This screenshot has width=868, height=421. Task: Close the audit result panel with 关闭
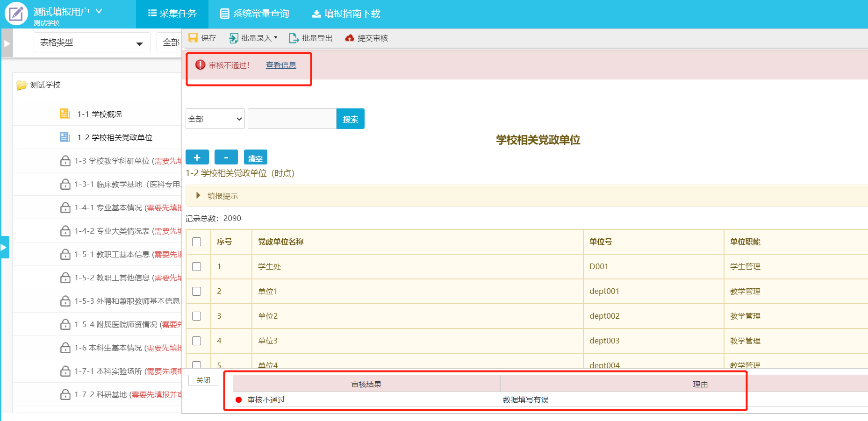[203, 380]
